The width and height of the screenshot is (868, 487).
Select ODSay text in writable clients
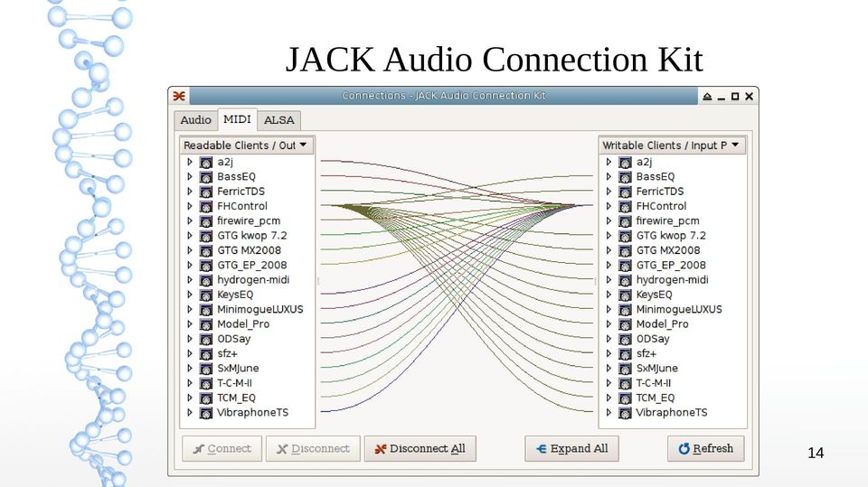pyautogui.click(x=653, y=339)
